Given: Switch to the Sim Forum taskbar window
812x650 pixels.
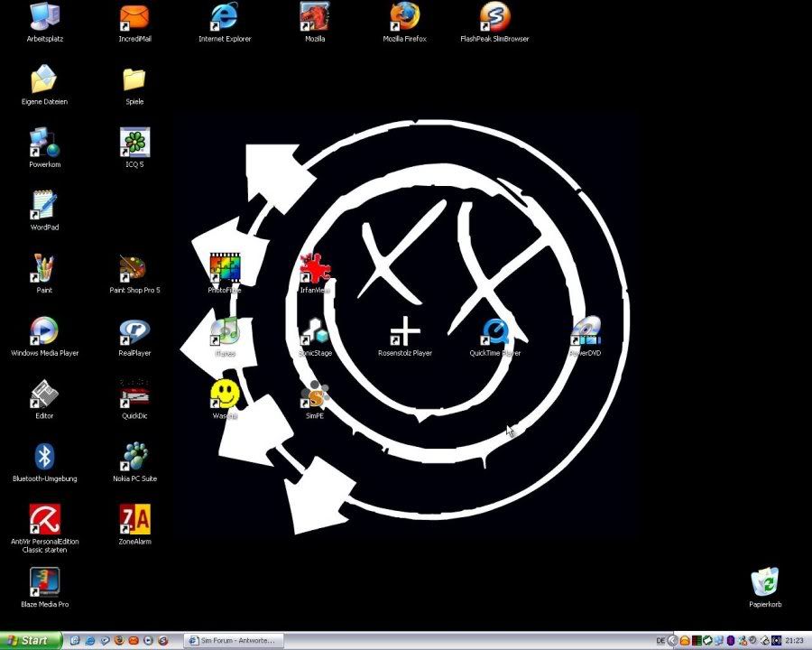Looking at the screenshot, I should point(234,640).
